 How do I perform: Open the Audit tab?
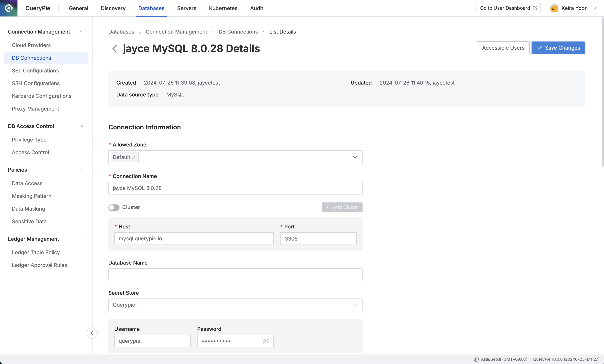256,8
